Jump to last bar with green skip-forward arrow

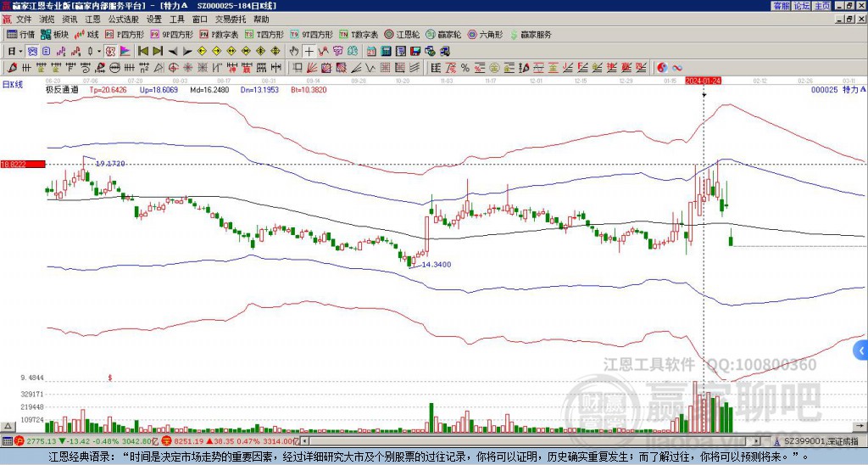tap(158, 51)
